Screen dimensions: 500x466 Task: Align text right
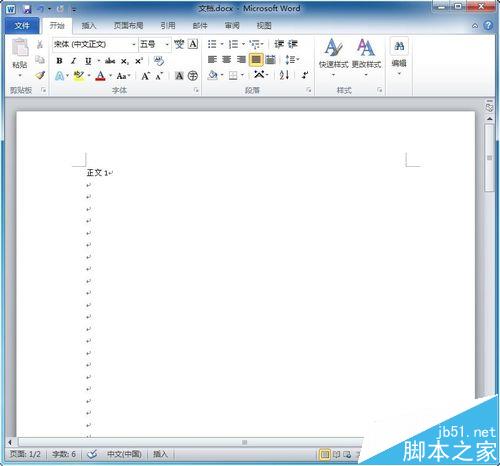click(241, 60)
